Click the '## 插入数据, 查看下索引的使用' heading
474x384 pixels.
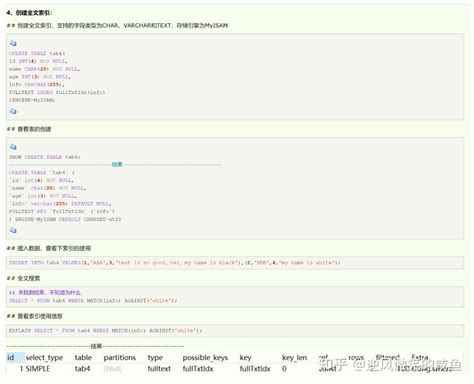click(x=49, y=248)
